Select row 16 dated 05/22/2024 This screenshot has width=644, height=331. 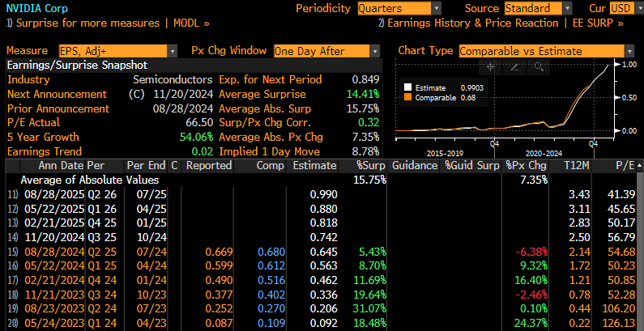pyautogui.click(x=322, y=265)
